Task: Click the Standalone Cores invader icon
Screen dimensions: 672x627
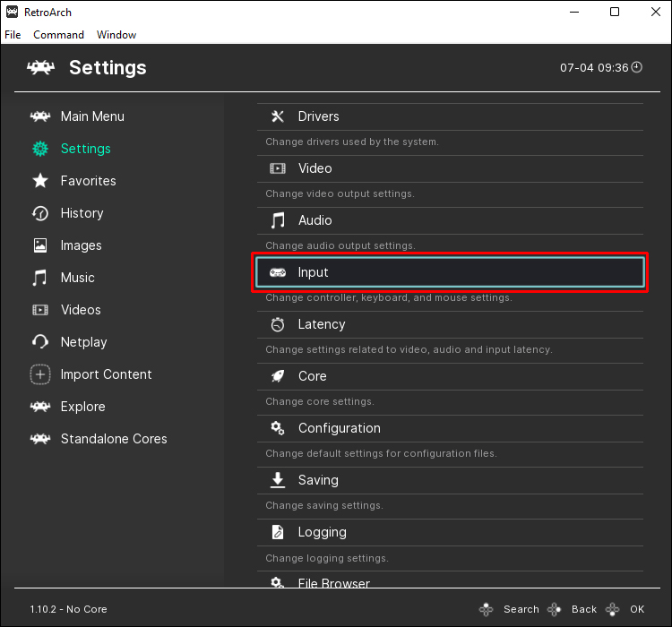Action: point(40,439)
